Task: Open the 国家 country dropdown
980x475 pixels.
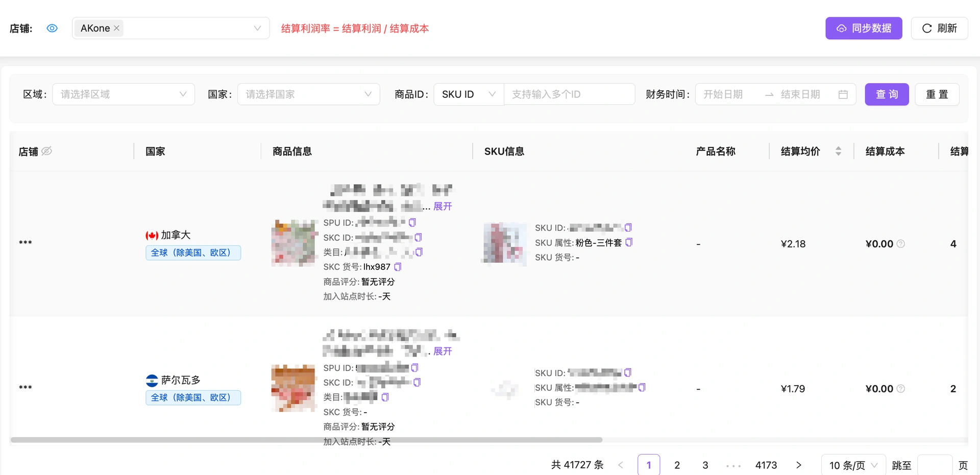Action: [308, 94]
